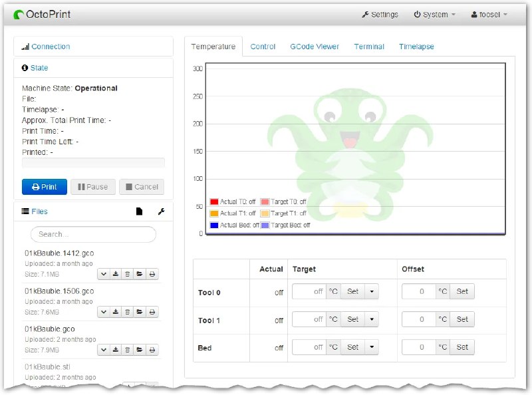Toggle the Actual T0 graph legend checkbox
532x395 pixels.
tap(214, 201)
